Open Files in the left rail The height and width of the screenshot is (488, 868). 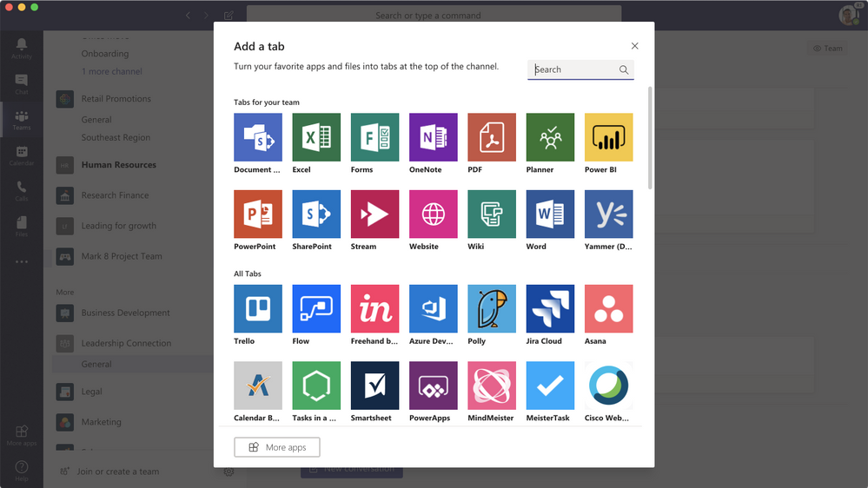click(22, 227)
